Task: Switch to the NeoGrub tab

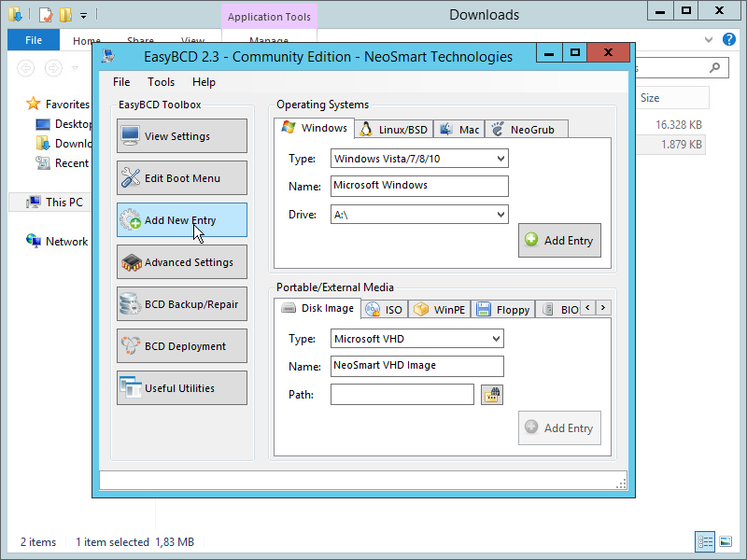Action: [x=527, y=130]
